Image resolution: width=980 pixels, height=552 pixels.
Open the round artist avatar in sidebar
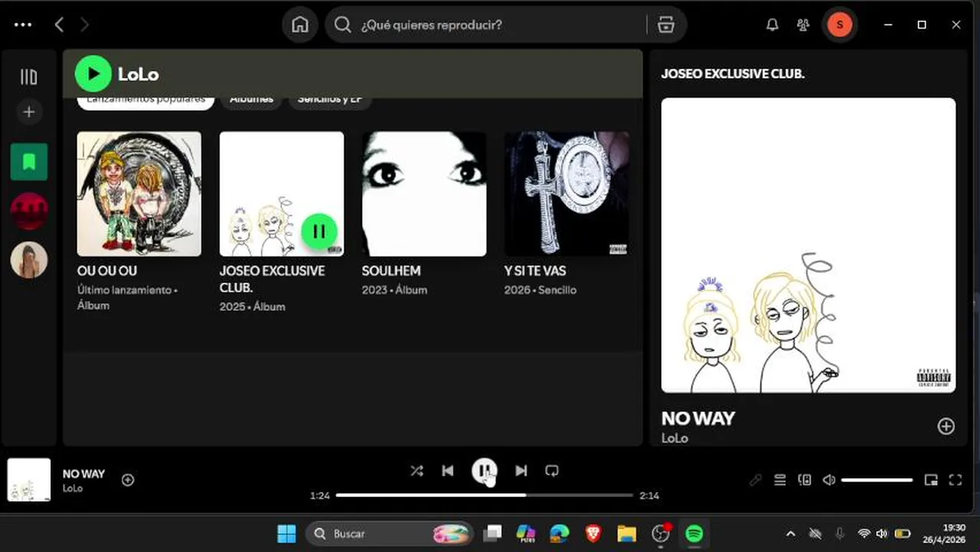tap(29, 260)
